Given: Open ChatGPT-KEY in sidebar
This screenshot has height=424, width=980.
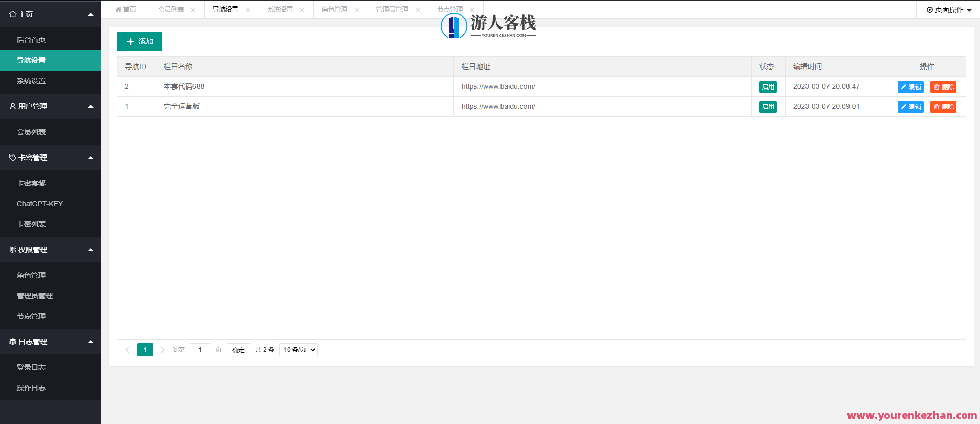Looking at the screenshot, I should pos(51,204).
